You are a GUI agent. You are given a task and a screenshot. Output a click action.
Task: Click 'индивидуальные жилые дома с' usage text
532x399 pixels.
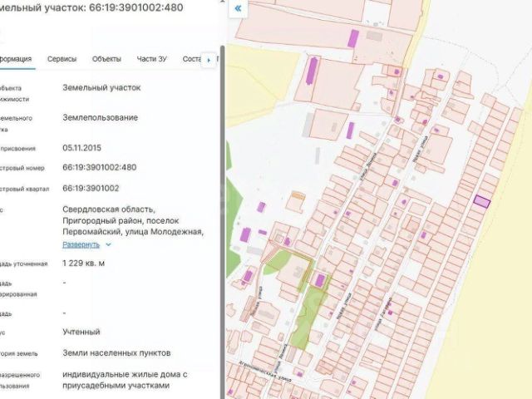125,375
